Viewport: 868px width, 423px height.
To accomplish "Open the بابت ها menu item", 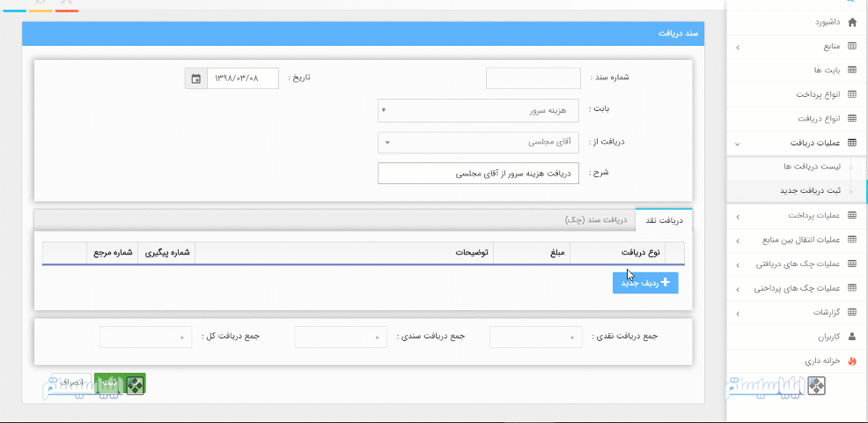I will pos(827,71).
